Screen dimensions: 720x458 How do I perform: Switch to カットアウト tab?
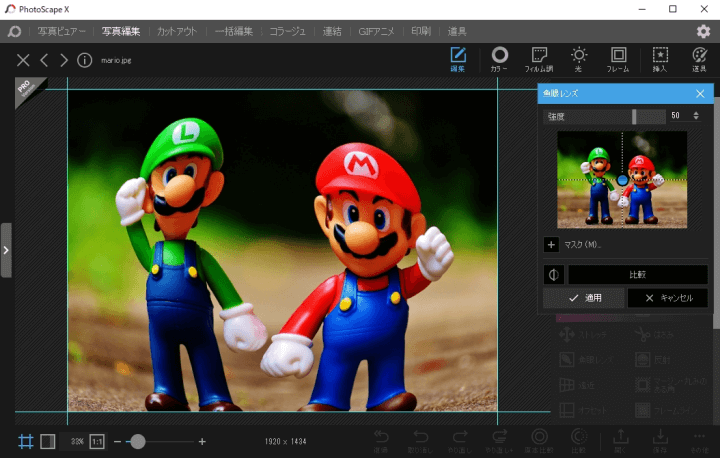pos(177,31)
